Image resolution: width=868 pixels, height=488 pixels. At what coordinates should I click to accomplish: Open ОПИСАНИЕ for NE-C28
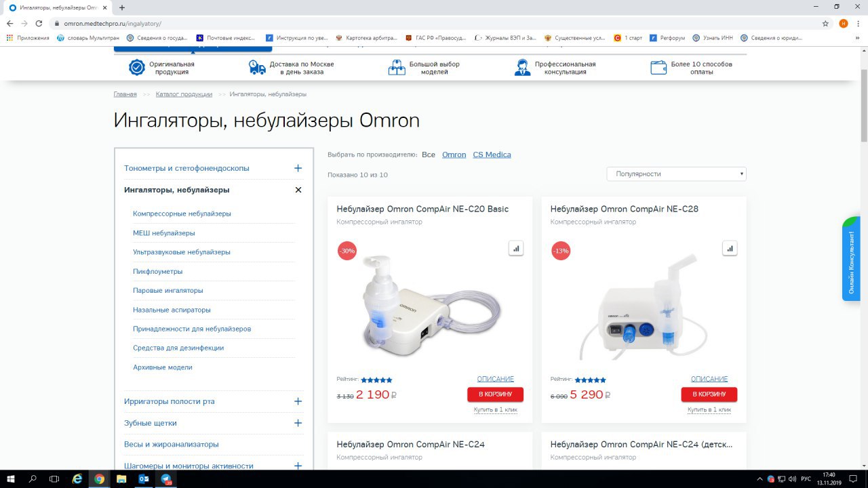[709, 379]
